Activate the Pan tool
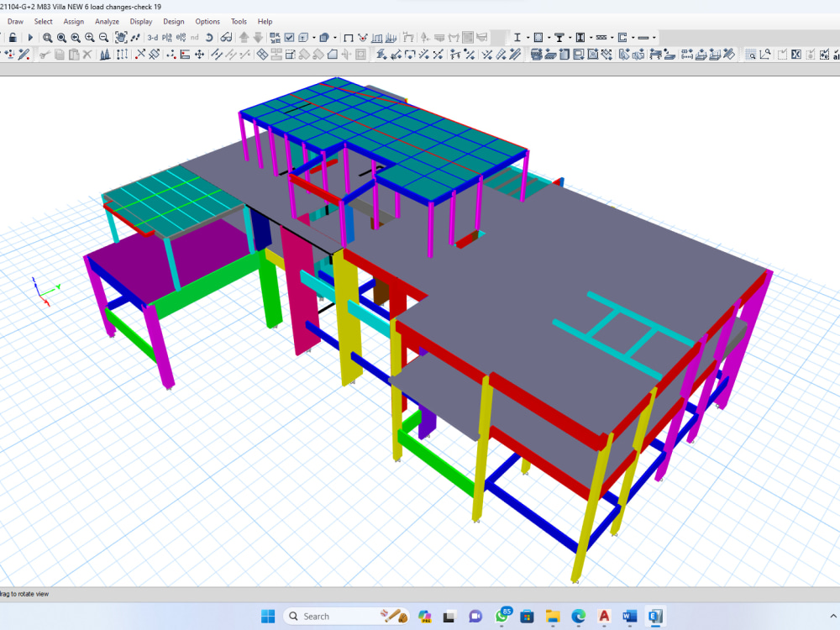Screen dimensions: 840x630 121,37
